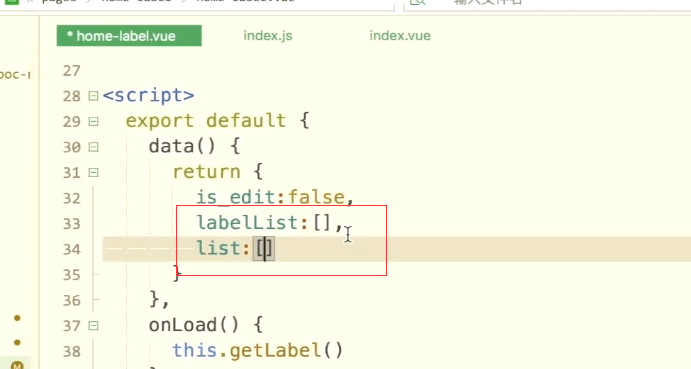The width and height of the screenshot is (691, 369).
Task: Switch to the home-label.vue tab
Action: click(x=129, y=36)
